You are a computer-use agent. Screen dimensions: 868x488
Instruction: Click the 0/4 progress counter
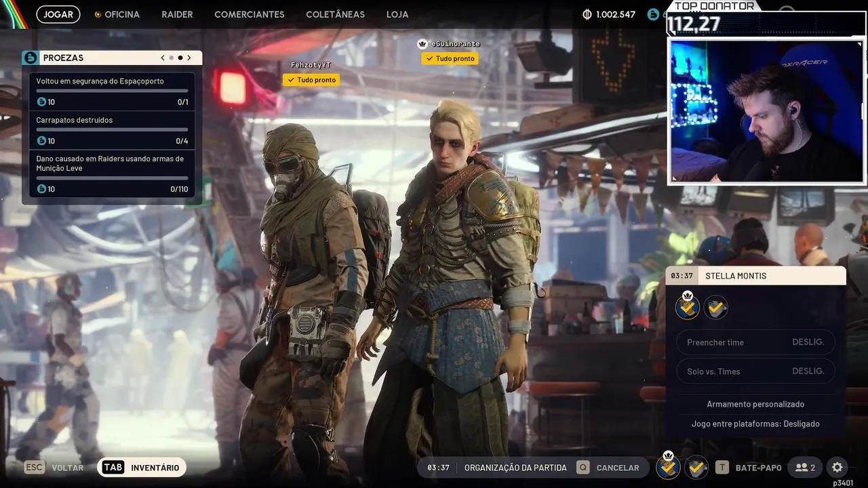pyautogui.click(x=182, y=141)
